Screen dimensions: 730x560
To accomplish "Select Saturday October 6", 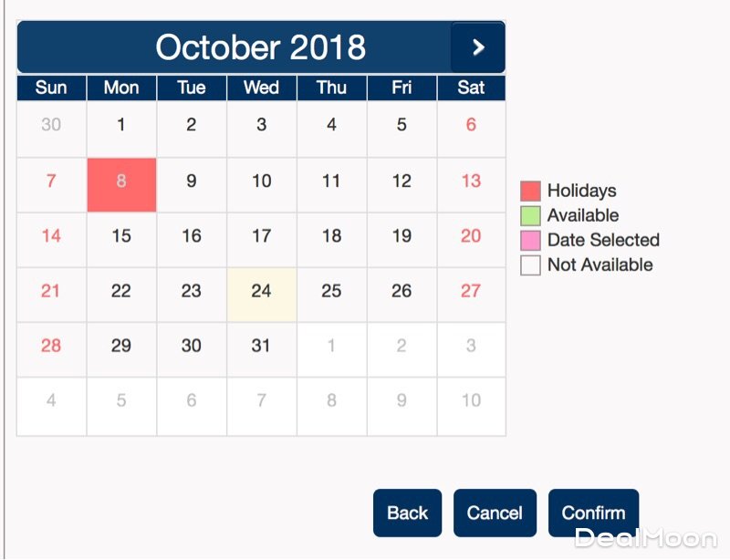I will click(471, 125).
